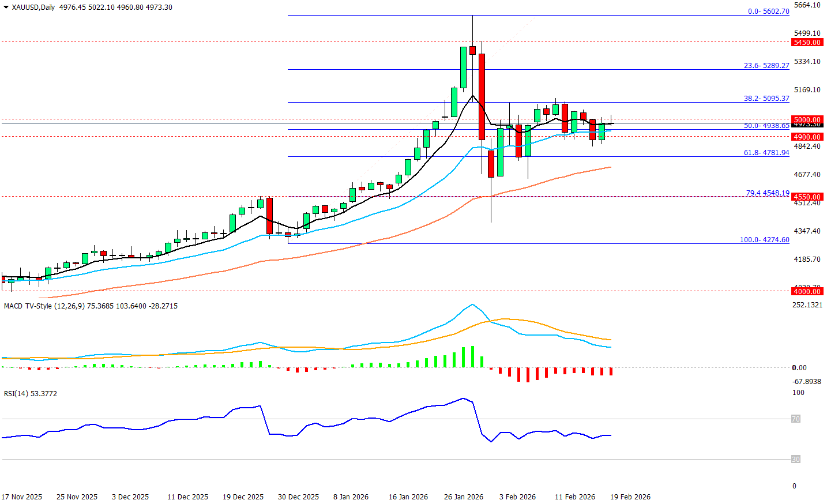Click the 0.00 MACD zero level label
The image size is (827, 504).
click(x=799, y=368)
